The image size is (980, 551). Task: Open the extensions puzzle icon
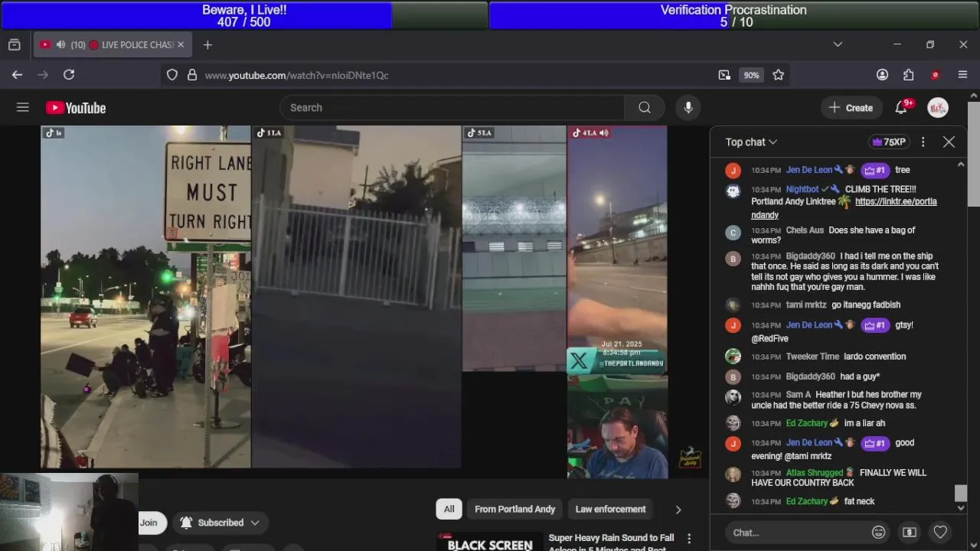(909, 75)
